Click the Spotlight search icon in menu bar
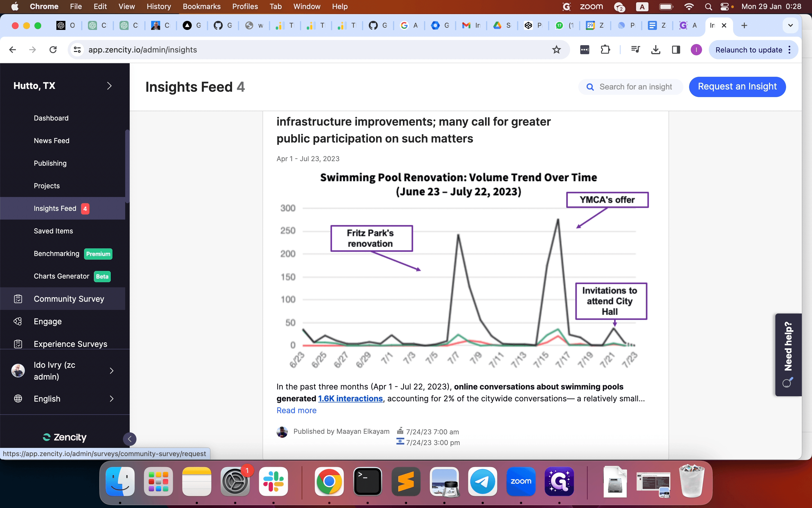 [x=708, y=7]
